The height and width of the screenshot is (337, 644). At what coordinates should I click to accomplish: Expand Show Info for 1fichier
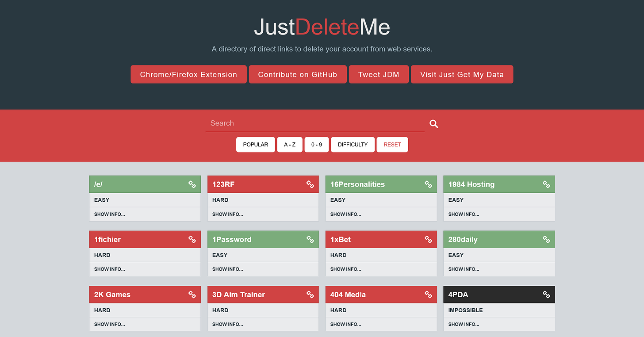click(x=110, y=269)
